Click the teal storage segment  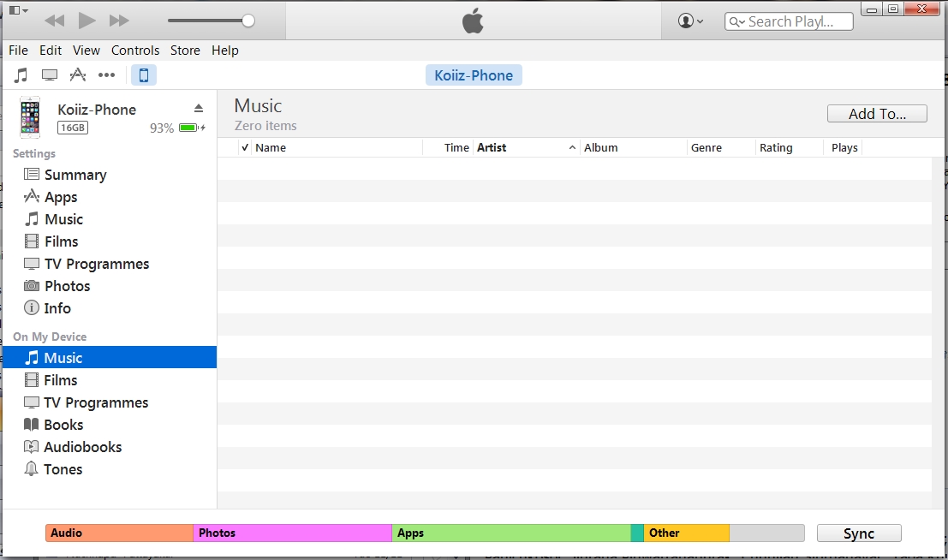[637, 533]
